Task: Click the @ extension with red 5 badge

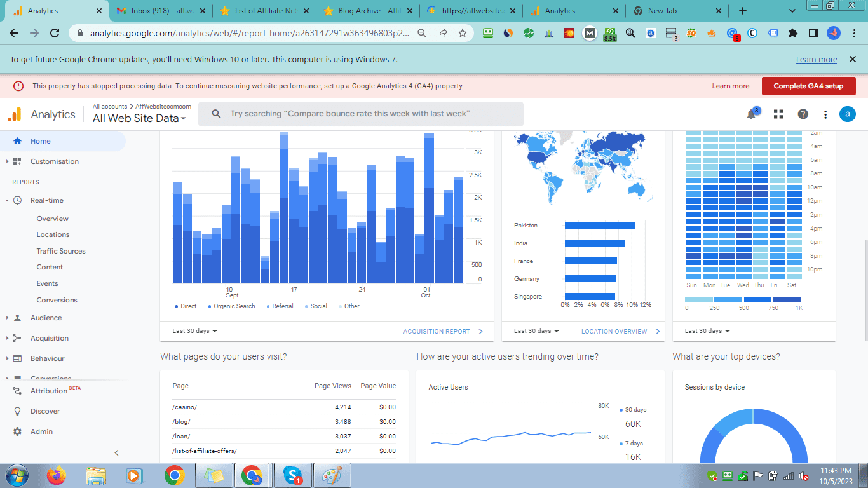Action: [733, 34]
